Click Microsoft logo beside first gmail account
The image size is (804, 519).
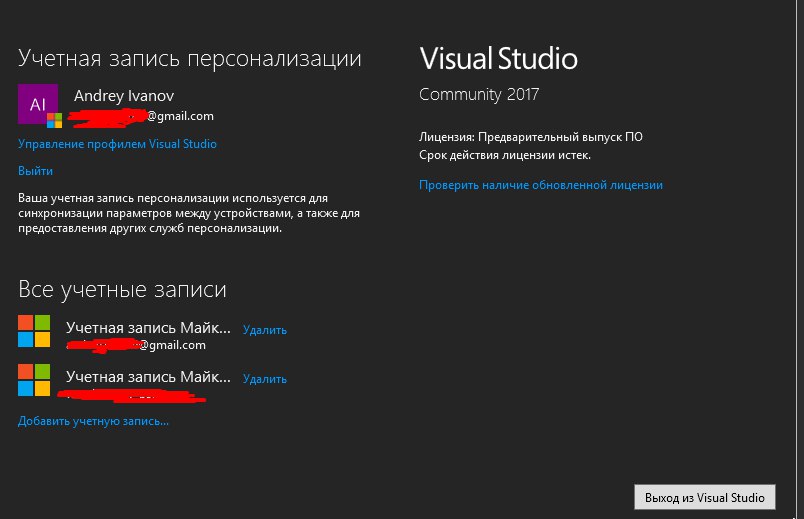[34, 331]
